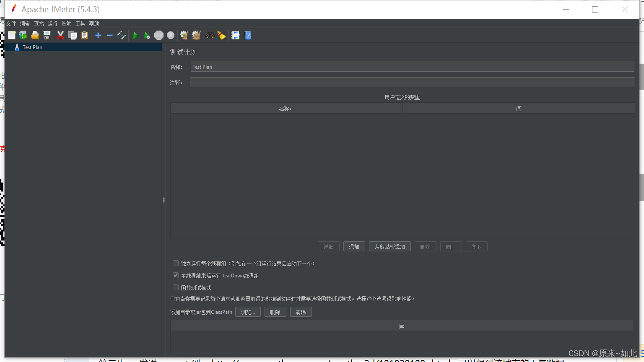Viewport: 644px width, 362px height.
Task: Click the 库 library table header
Action: 401,326
